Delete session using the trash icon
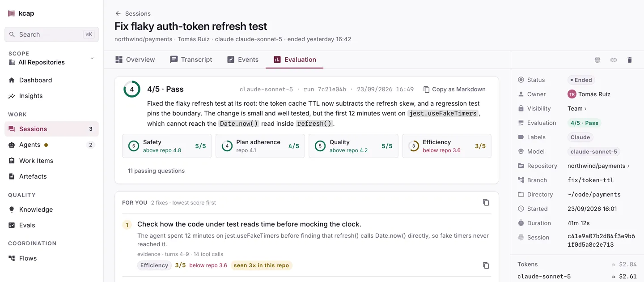644x282 pixels. tap(630, 60)
